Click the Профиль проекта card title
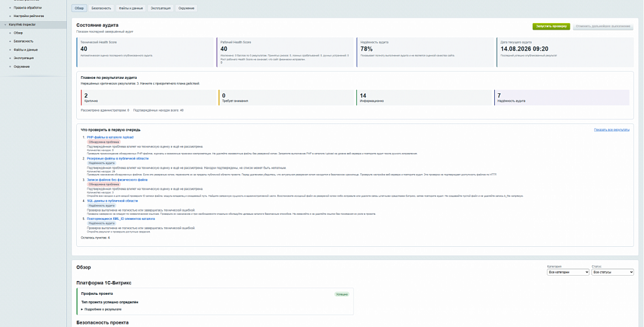 [x=97, y=294]
